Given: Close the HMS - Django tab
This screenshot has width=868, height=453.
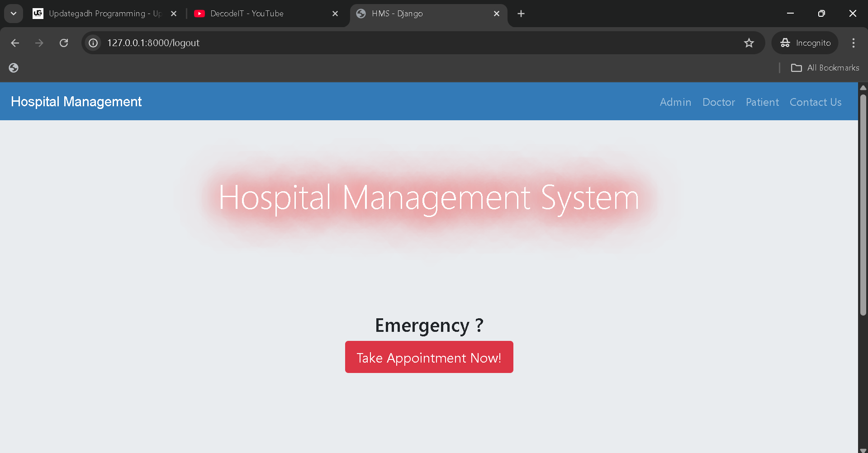Looking at the screenshot, I should [496, 14].
